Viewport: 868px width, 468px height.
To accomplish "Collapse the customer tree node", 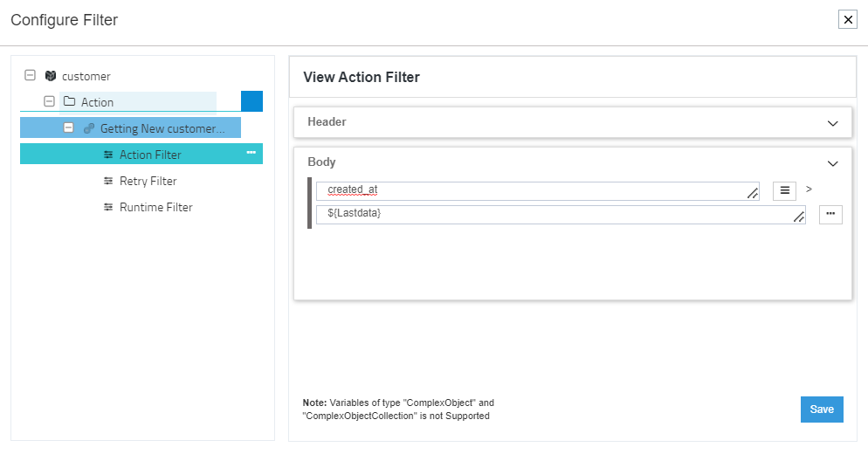I will [x=31, y=76].
